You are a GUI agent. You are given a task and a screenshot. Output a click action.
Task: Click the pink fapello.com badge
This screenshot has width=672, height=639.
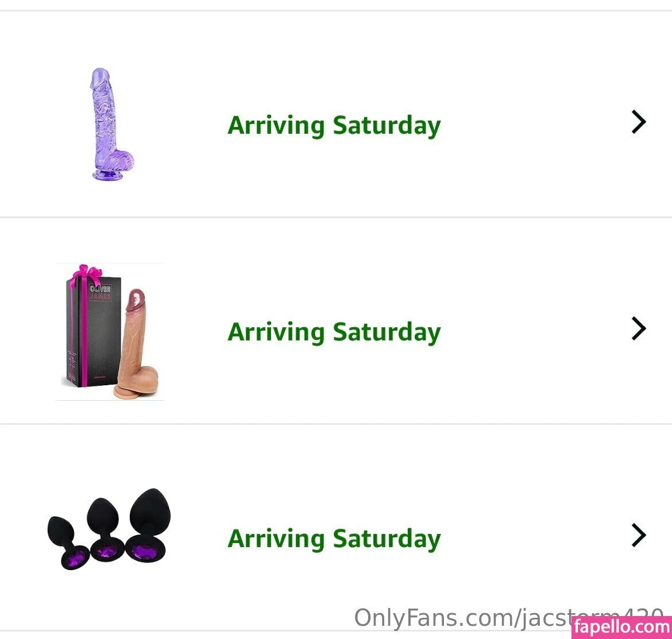point(621,627)
